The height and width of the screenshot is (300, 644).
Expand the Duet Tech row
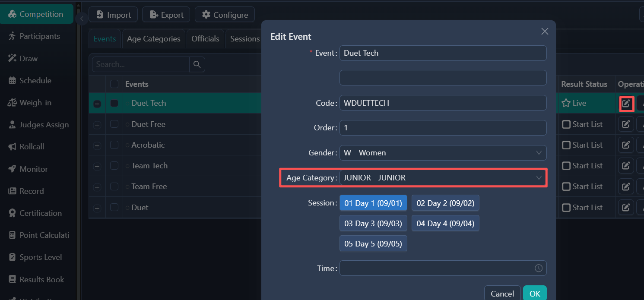click(x=97, y=104)
